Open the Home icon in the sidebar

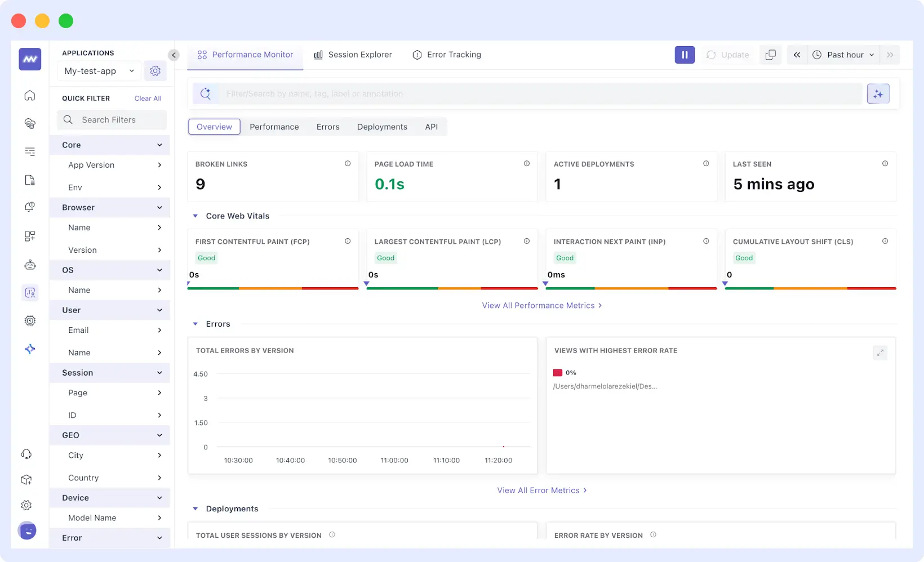coord(29,95)
